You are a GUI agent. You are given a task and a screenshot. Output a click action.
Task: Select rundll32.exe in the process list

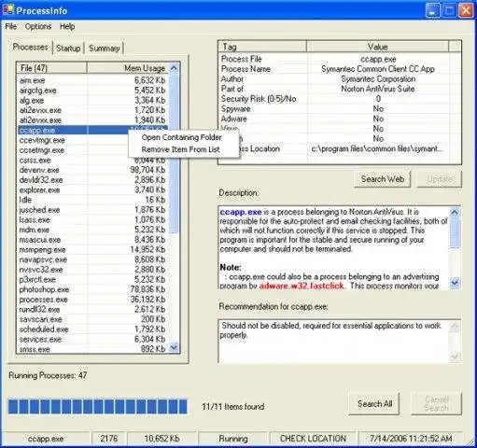(x=92, y=310)
